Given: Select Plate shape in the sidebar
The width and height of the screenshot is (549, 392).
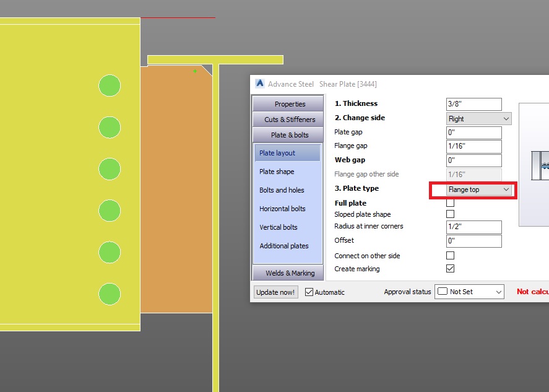Looking at the screenshot, I should tap(287, 172).
